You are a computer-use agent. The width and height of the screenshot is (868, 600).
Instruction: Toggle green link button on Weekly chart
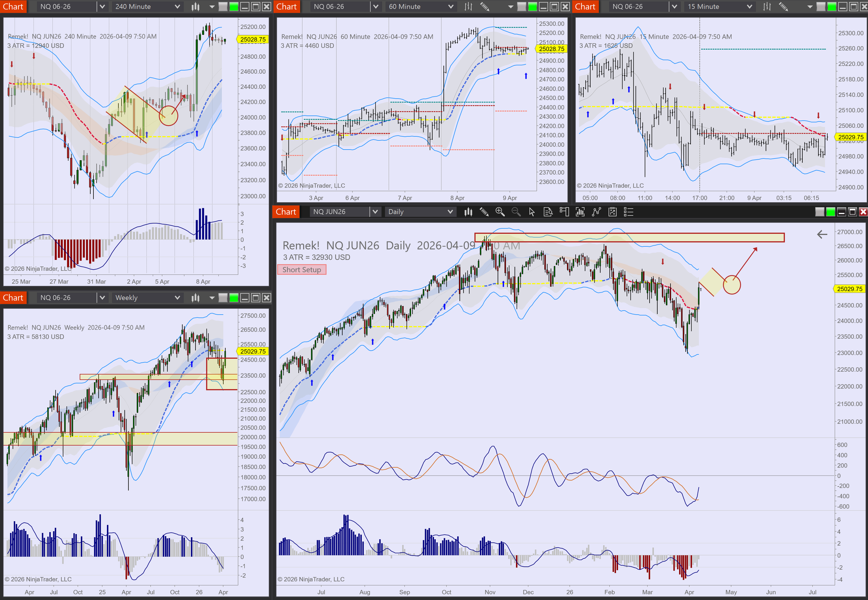(x=234, y=298)
